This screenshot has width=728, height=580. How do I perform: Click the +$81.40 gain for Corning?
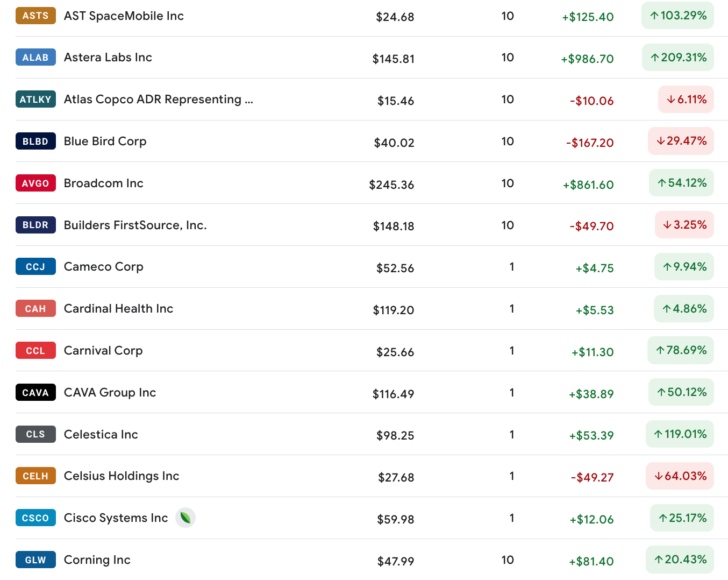[x=591, y=561]
